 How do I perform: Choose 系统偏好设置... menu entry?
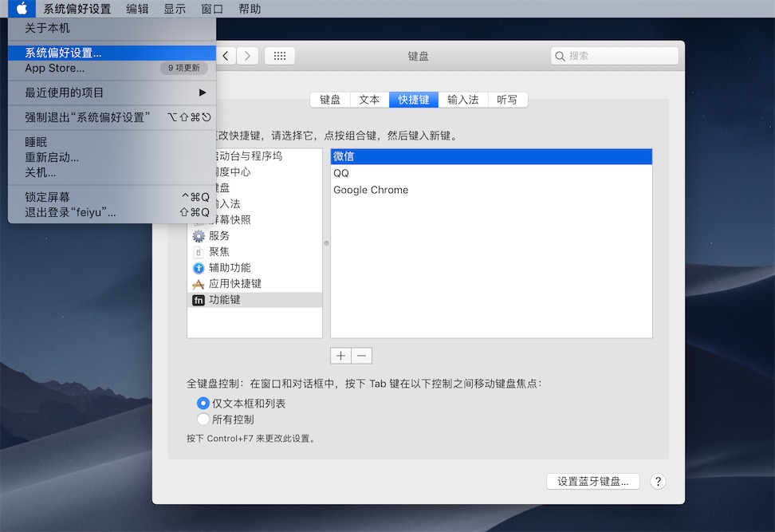point(112,53)
